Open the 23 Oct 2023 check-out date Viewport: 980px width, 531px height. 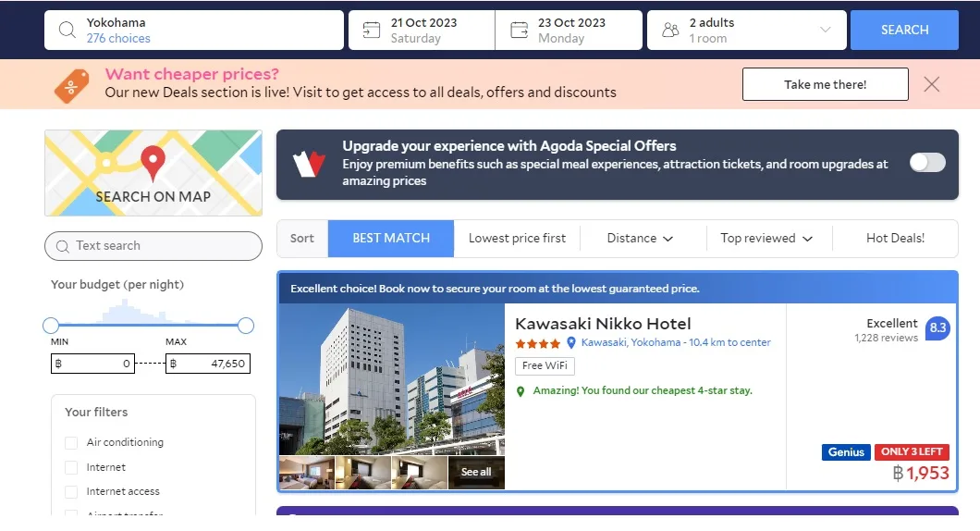569,30
